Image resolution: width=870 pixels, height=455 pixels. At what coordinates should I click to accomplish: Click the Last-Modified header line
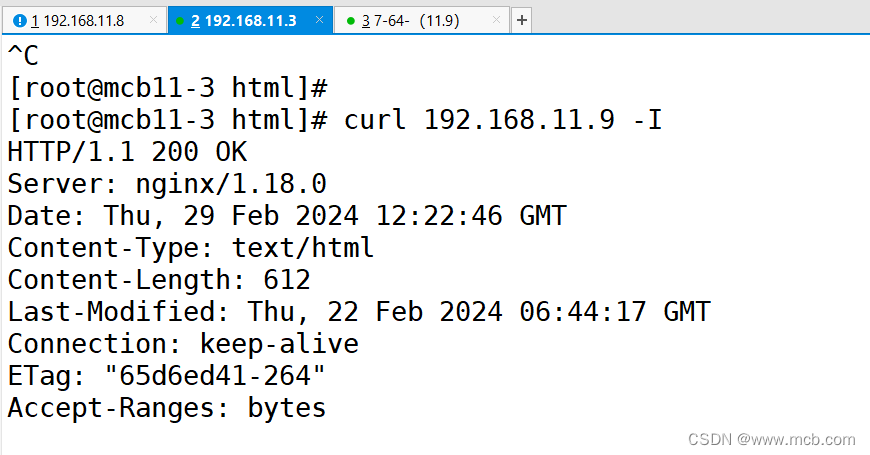pos(359,312)
